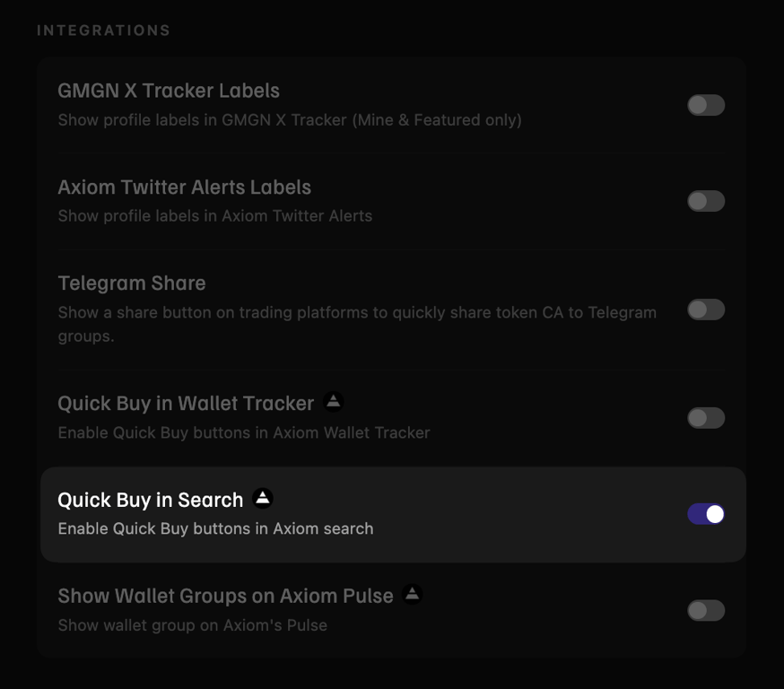Click the Axiom logo beside Show Wallet Groups on Axiom Pulse
The image size is (784, 689).
click(412, 594)
